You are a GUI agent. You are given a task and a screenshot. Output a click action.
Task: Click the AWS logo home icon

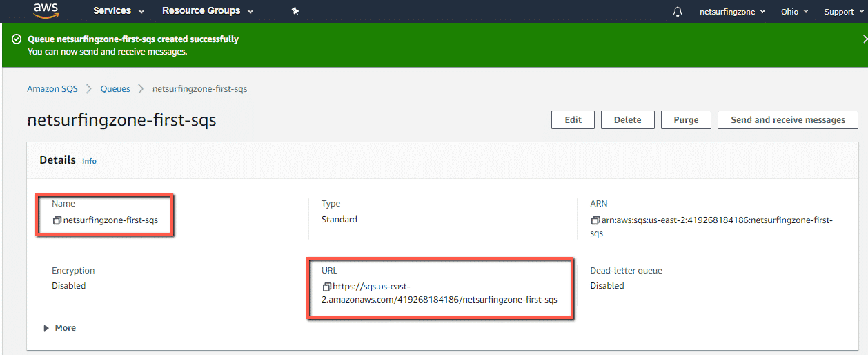tap(46, 10)
